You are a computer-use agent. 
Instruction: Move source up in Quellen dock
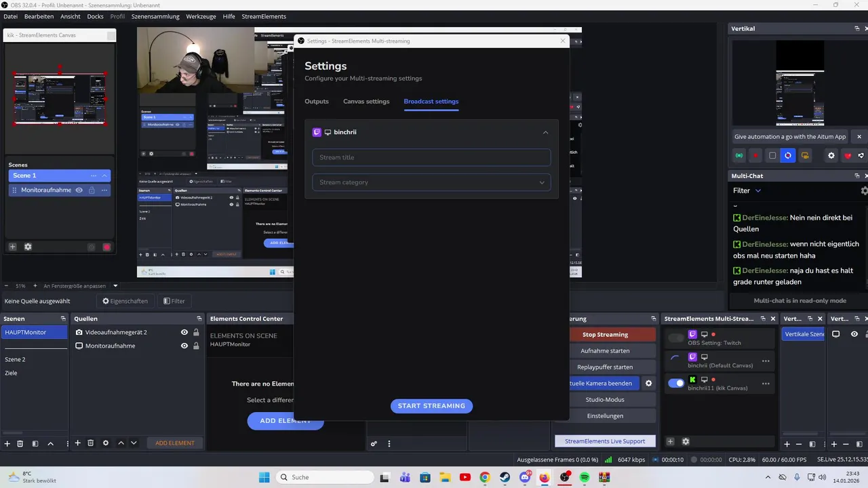(x=121, y=443)
